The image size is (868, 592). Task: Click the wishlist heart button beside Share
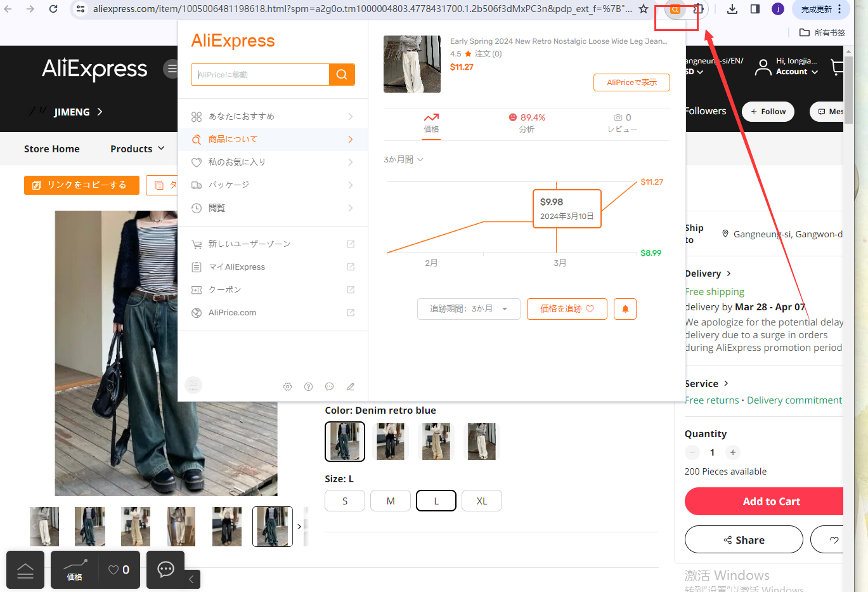coord(834,540)
